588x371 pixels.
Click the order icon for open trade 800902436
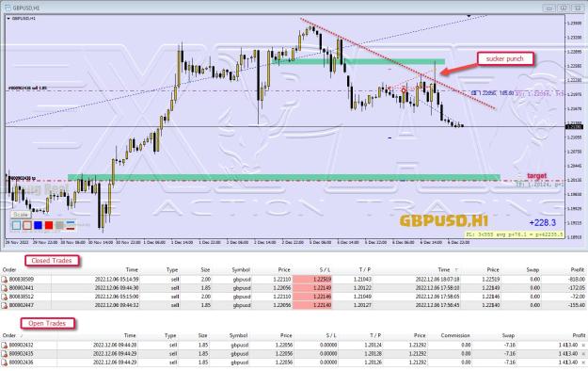tap(5, 363)
